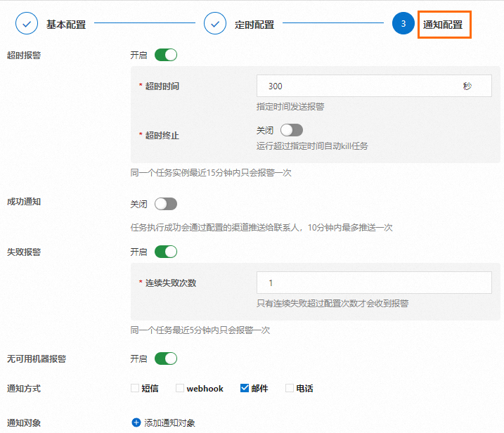Click the hint 指定时间发送报警
The width and height of the screenshot is (504, 433).
[x=290, y=106]
